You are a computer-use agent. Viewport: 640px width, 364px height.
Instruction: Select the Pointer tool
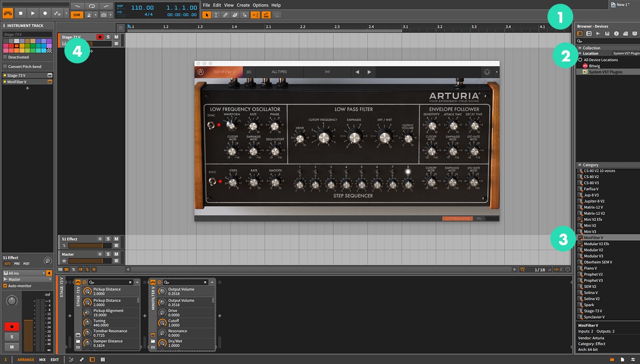206,15
